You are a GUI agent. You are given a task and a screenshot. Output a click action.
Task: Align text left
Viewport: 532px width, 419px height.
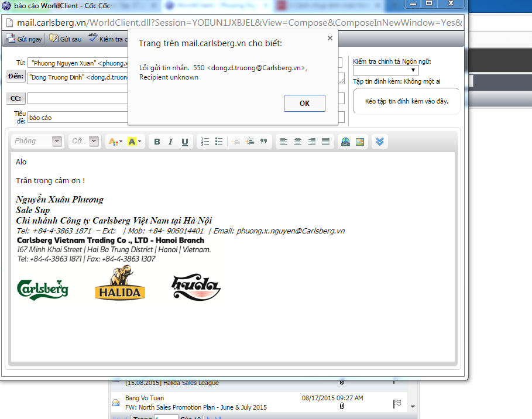click(284, 142)
